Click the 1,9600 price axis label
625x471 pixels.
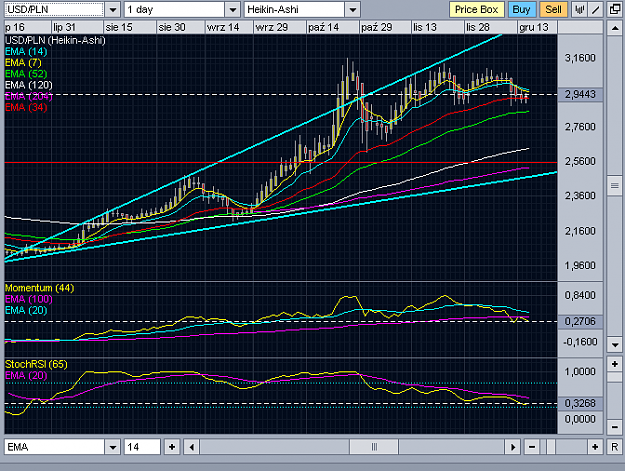[x=580, y=265]
